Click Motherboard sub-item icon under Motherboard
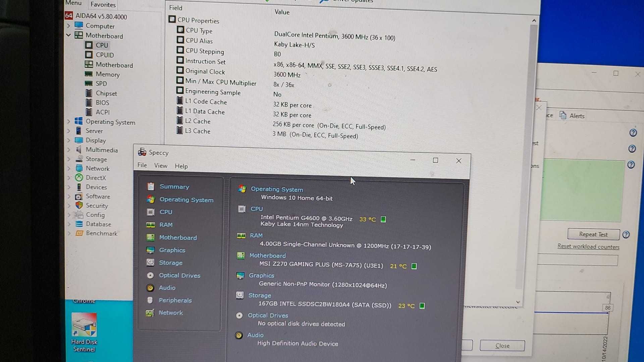The image size is (644, 362). pyautogui.click(x=89, y=64)
